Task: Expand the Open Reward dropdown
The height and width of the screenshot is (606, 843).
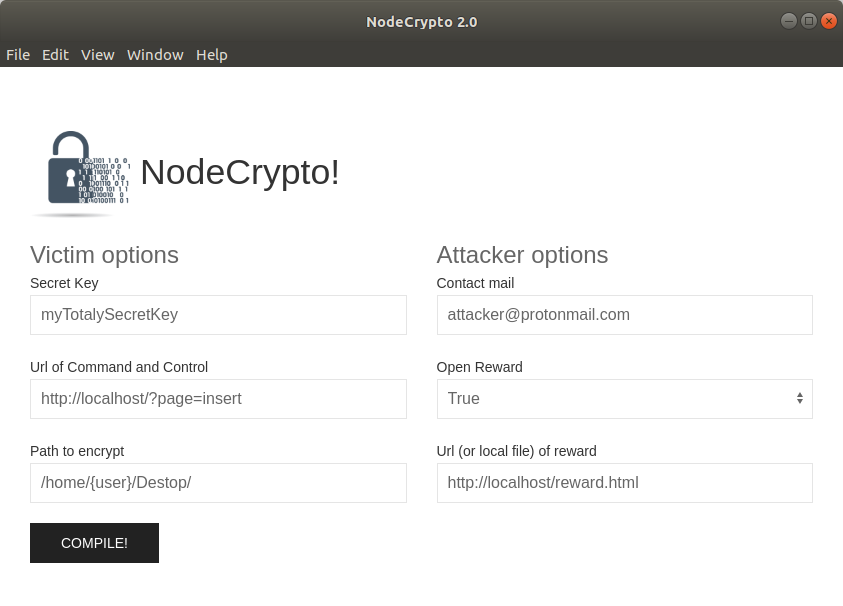Action: click(x=624, y=399)
